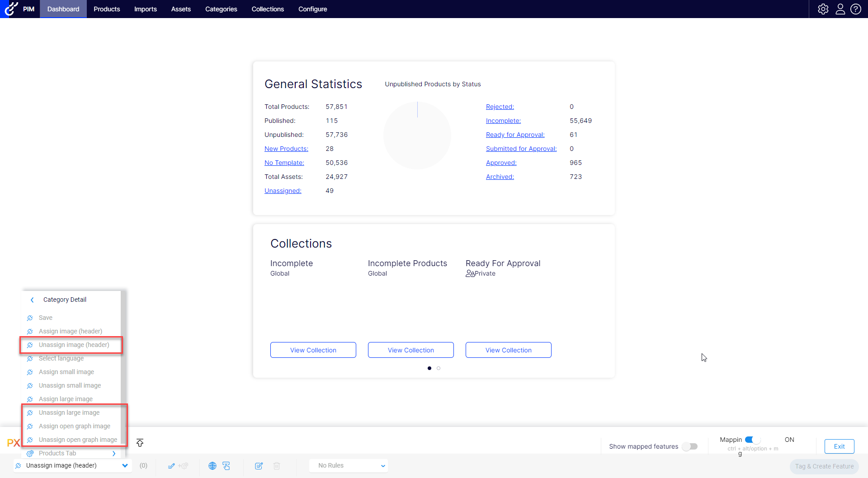Screen dimensions: 868x478
Task: Select first carousel page dot
Action: (429, 368)
